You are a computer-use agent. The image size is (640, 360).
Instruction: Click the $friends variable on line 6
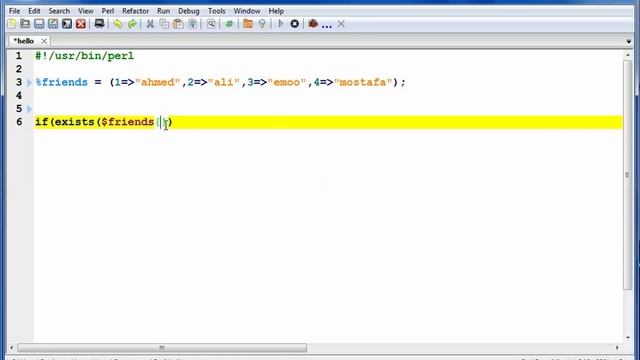[127, 122]
